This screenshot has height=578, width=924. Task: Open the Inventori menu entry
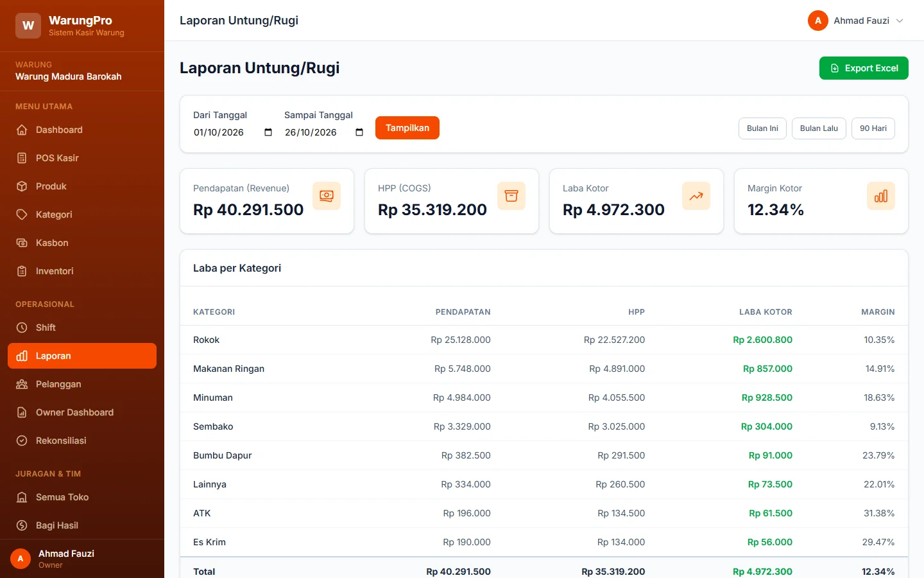click(x=82, y=271)
